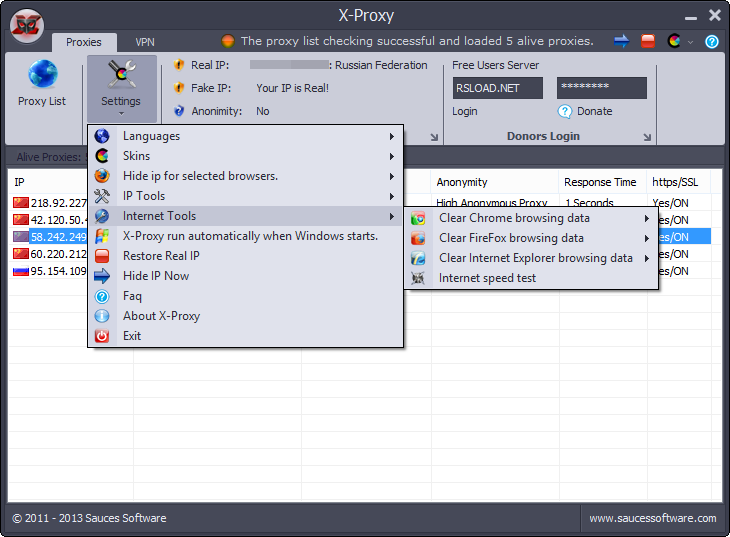730x537 pixels.
Task: Expand Clear Internet Explorer browsing data arrow
Action: click(x=647, y=258)
